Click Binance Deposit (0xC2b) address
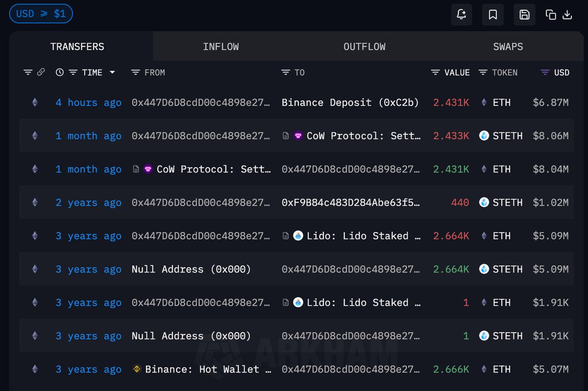The height and width of the screenshot is (391, 588). [x=350, y=103]
